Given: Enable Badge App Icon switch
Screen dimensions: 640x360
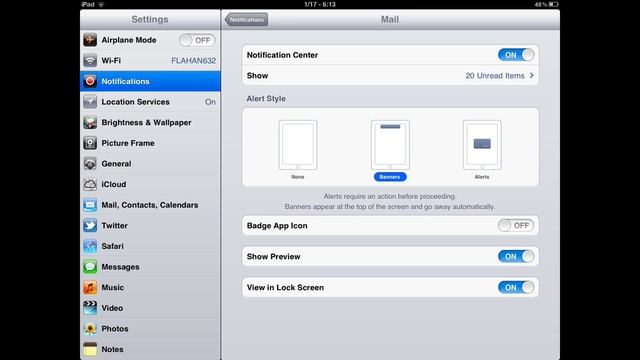Looking at the screenshot, I should click(516, 225).
